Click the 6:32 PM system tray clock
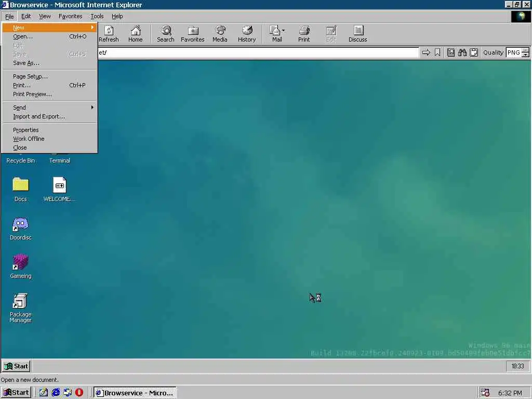The height and width of the screenshot is (399, 532). pyautogui.click(x=510, y=393)
